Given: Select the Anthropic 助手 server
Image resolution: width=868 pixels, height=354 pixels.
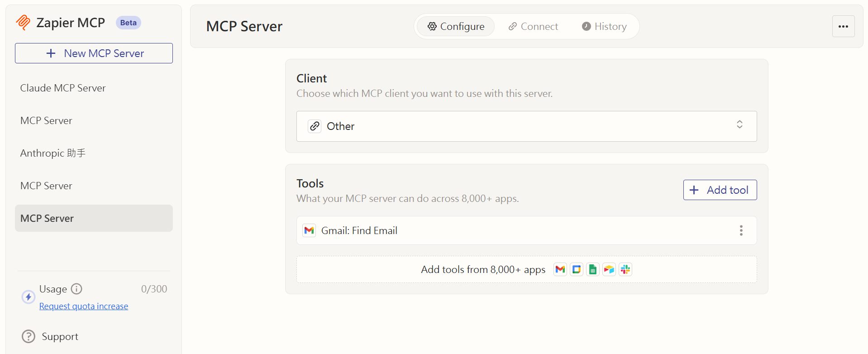Looking at the screenshot, I should [53, 153].
